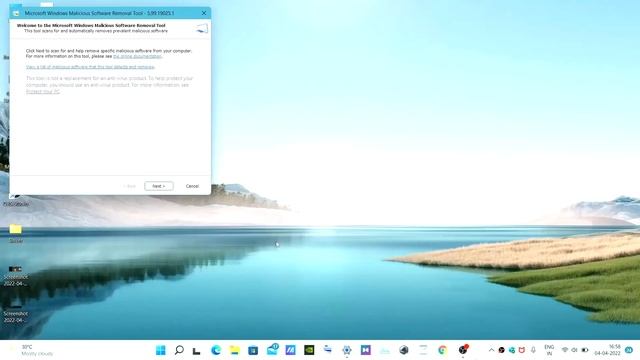Select the yellow folder on the desktop
This screenshot has height=360, width=640.
click(x=16, y=233)
